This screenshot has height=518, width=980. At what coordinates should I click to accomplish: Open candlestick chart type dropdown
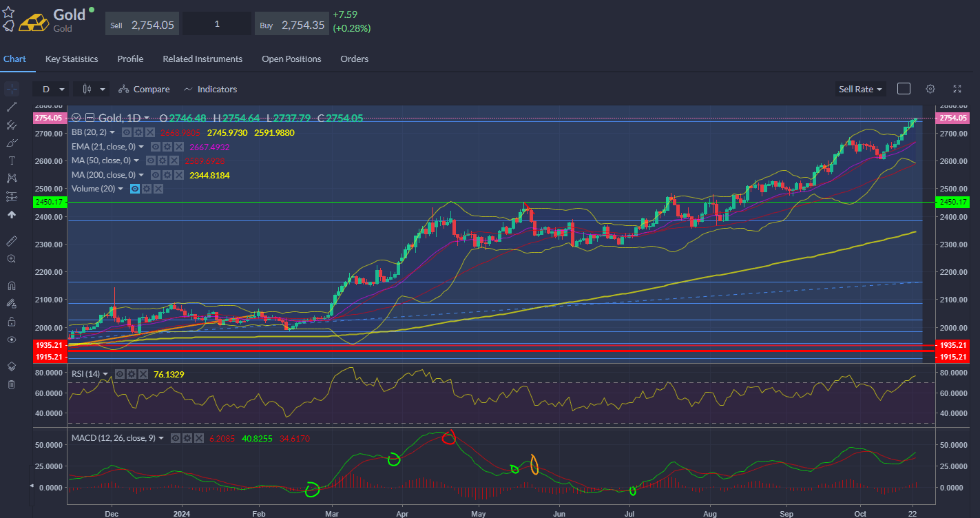(x=94, y=89)
